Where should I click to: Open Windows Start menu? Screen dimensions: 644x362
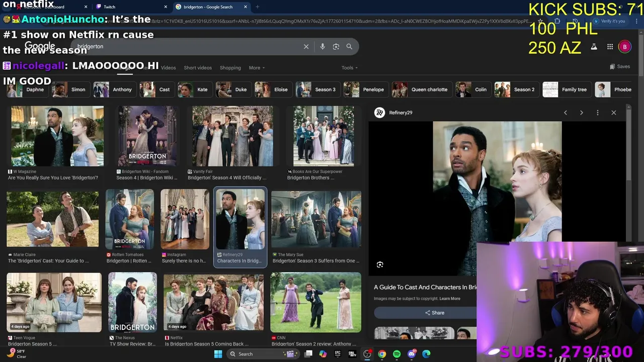[218, 354]
